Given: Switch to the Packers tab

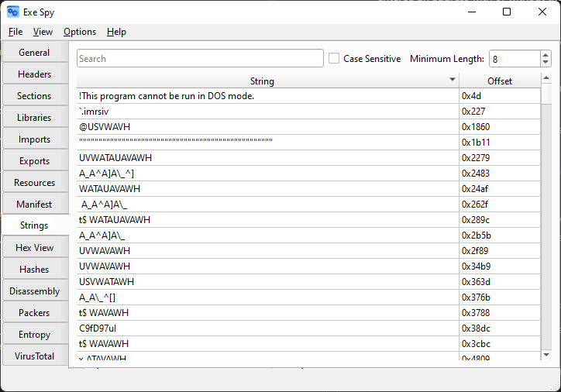Looking at the screenshot, I should (35, 313).
